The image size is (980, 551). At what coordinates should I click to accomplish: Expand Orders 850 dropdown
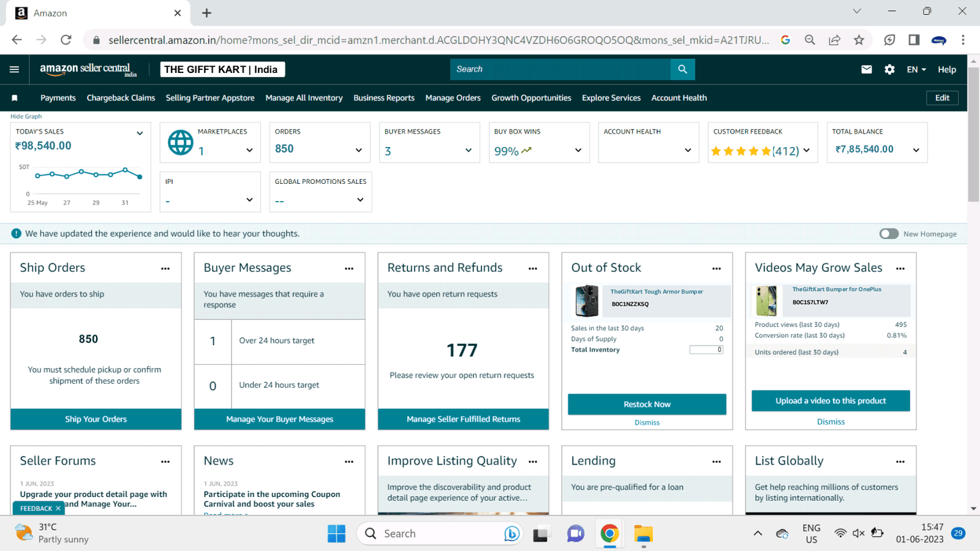coord(359,150)
